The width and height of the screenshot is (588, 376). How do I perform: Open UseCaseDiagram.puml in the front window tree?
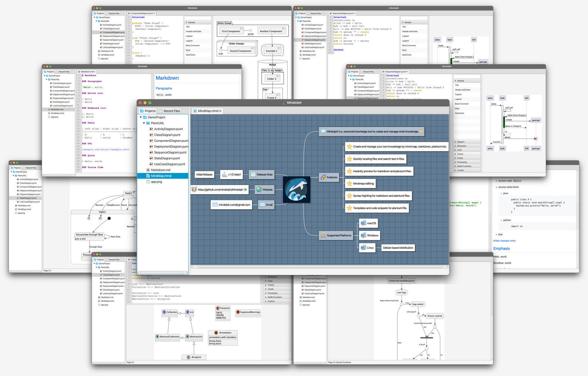point(169,164)
